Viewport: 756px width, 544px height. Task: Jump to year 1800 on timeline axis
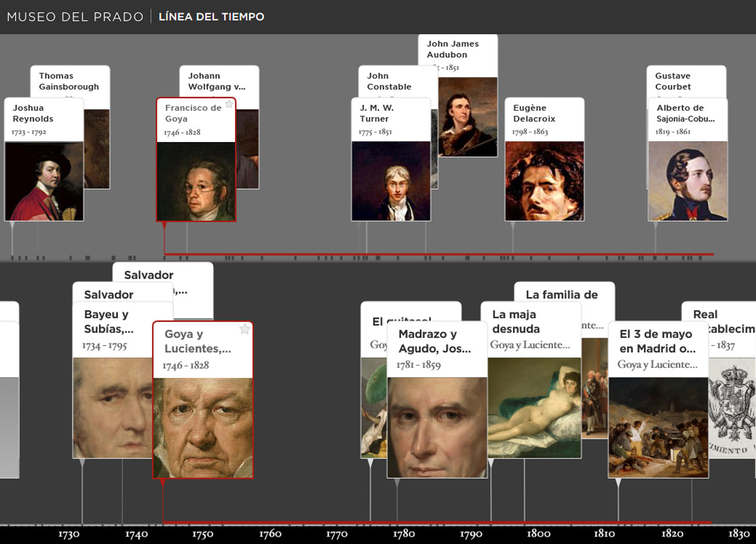point(538,534)
